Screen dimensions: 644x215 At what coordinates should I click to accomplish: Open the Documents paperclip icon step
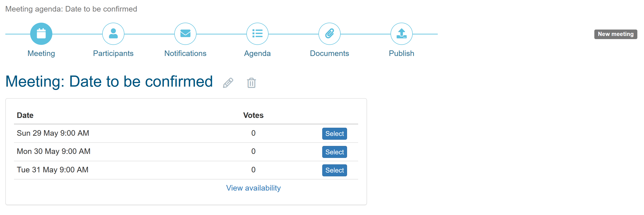point(329,34)
